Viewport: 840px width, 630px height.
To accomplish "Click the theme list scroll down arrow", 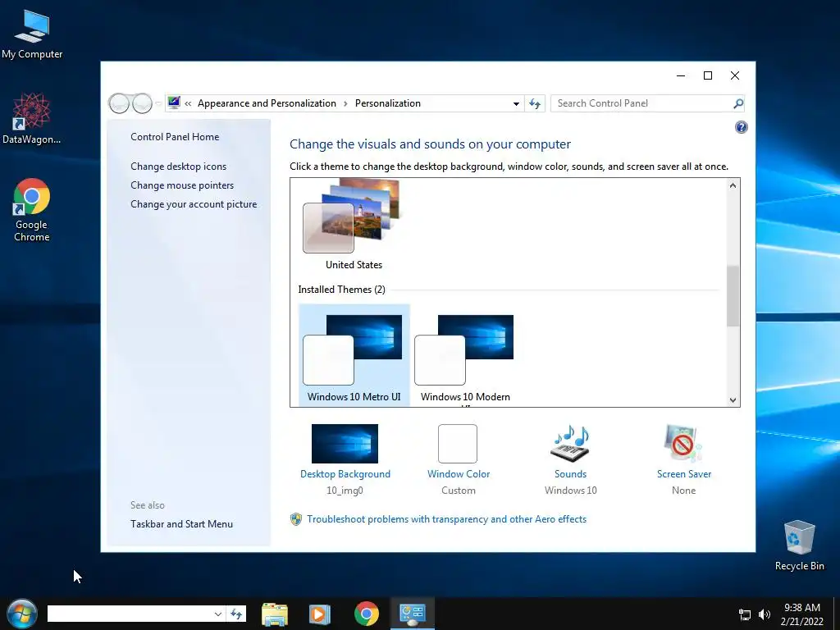I will 733,399.
